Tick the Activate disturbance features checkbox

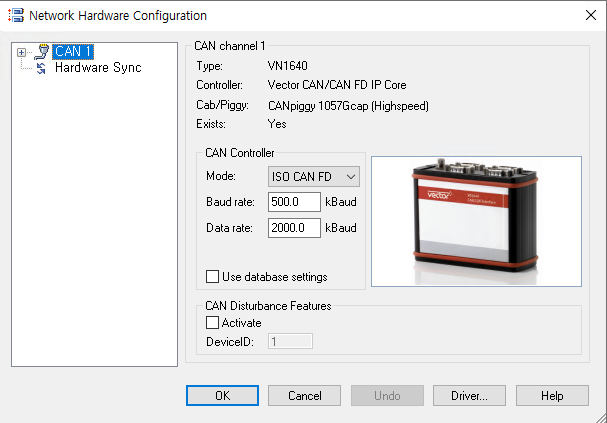click(x=212, y=322)
